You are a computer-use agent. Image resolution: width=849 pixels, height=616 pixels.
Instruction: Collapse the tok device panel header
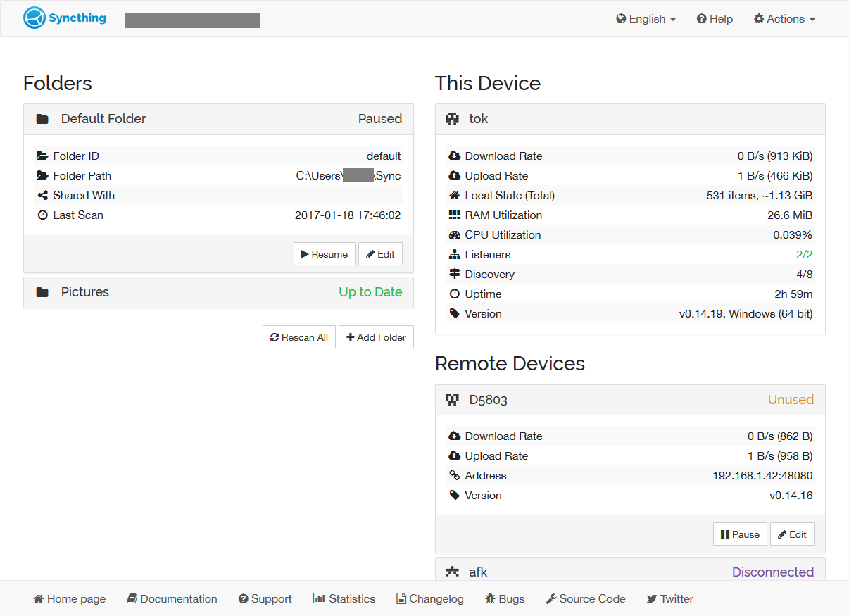[630, 119]
